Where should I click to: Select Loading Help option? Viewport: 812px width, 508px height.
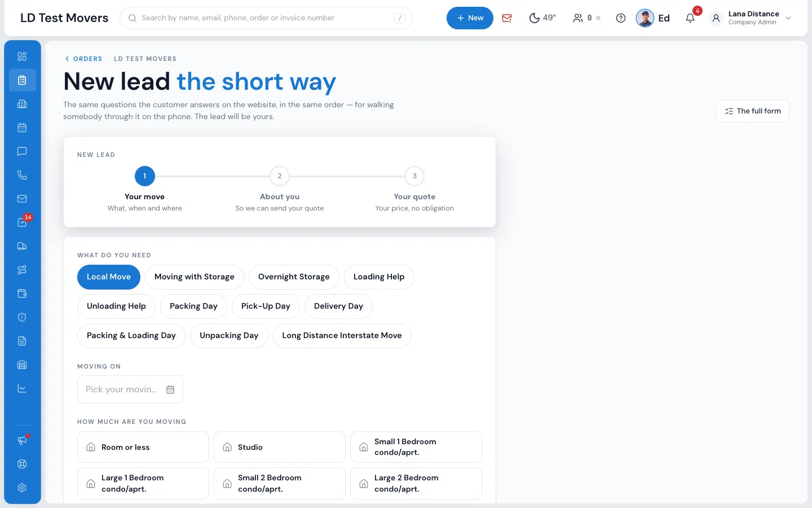(379, 277)
